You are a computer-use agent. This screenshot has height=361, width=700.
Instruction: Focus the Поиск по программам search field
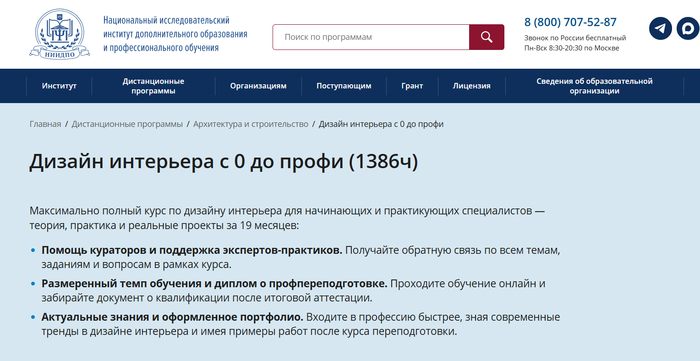coord(371,37)
